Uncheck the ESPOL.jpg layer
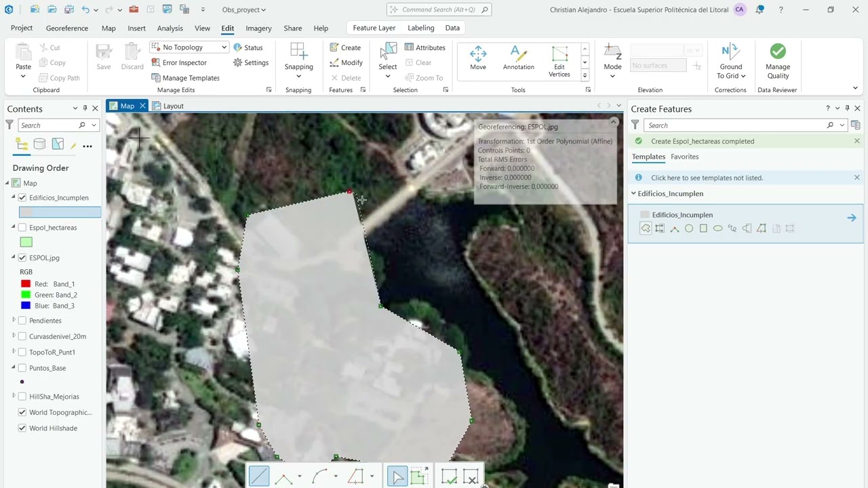The height and width of the screenshot is (488, 868). [x=22, y=258]
